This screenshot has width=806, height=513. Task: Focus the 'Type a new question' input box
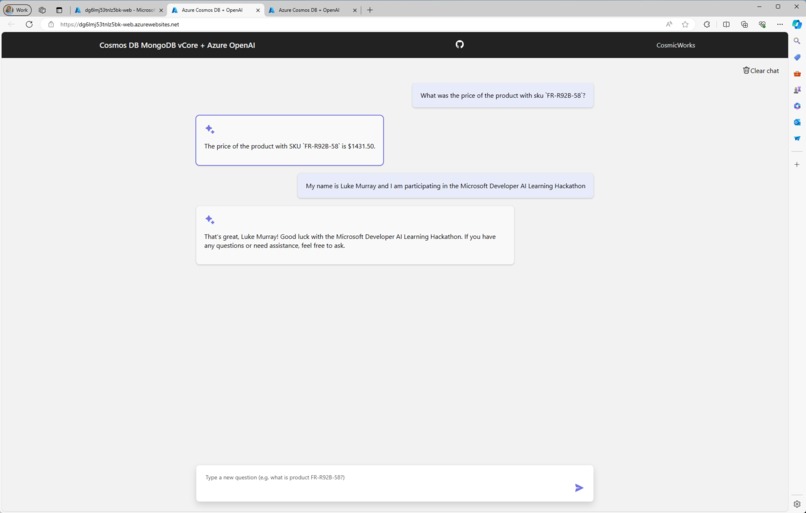coord(394,483)
